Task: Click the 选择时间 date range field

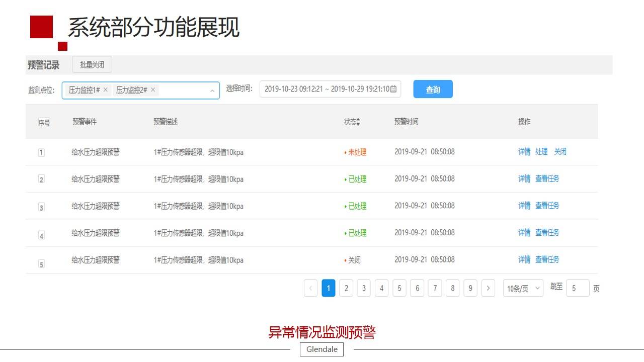Action: pyautogui.click(x=331, y=89)
